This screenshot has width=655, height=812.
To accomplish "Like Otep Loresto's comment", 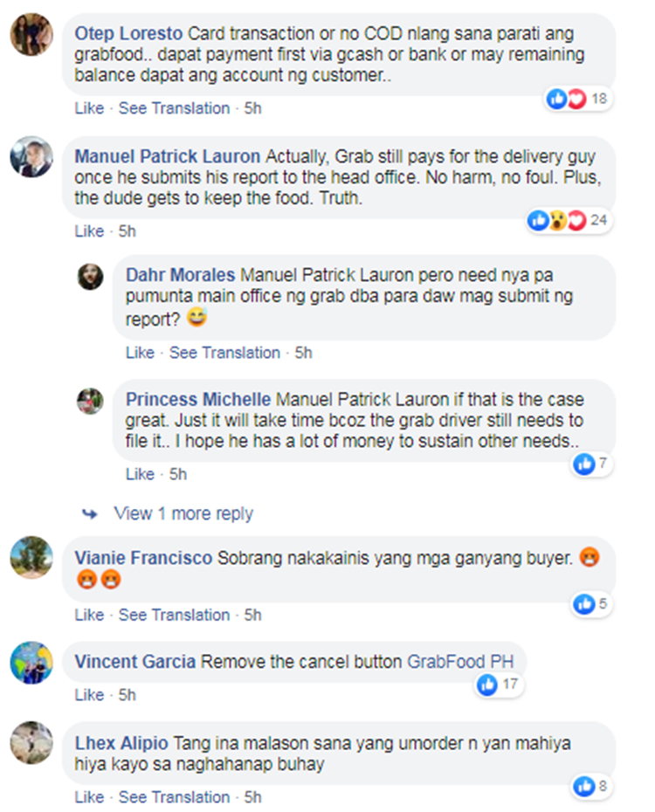I will (89, 108).
